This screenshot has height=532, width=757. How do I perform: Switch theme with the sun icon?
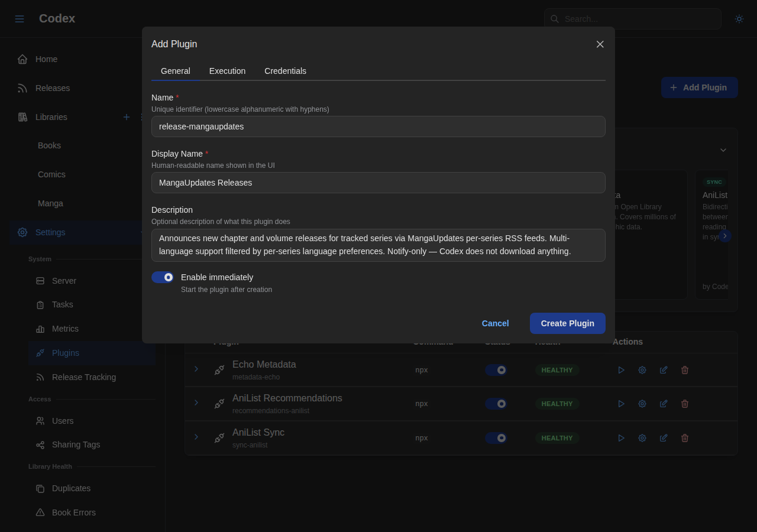pos(739,19)
